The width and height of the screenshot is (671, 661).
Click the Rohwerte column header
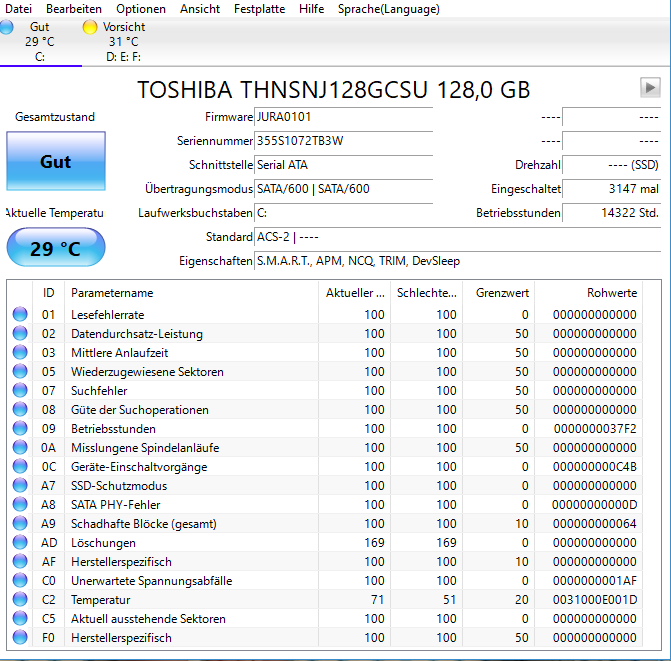(x=588, y=293)
